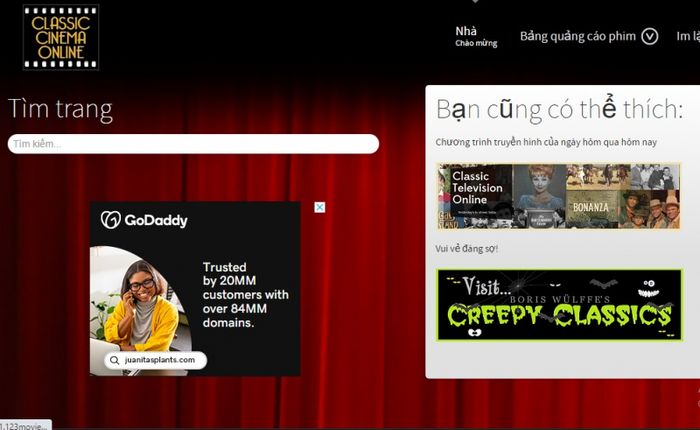
Task: Open the partially visible Im lặng menu
Action: click(x=688, y=36)
